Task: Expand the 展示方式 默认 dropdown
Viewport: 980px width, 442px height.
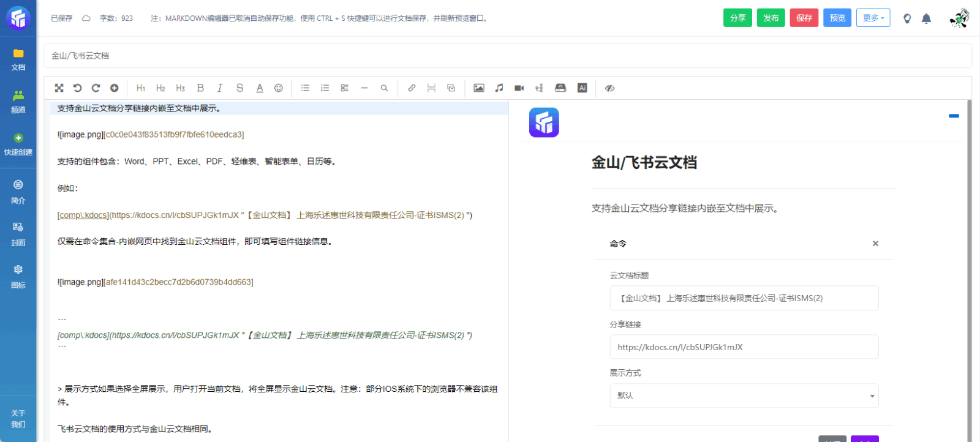Action: click(744, 395)
